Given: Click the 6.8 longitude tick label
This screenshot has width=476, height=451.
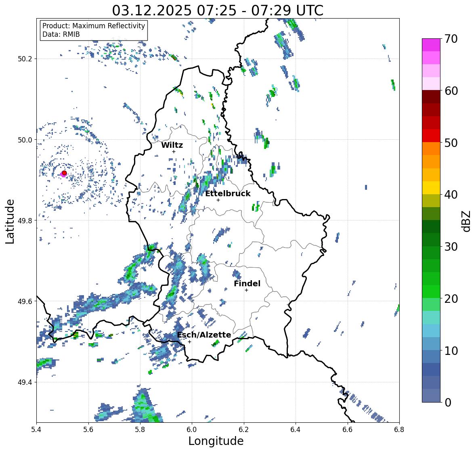Looking at the screenshot, I should [x=399, y=430].
